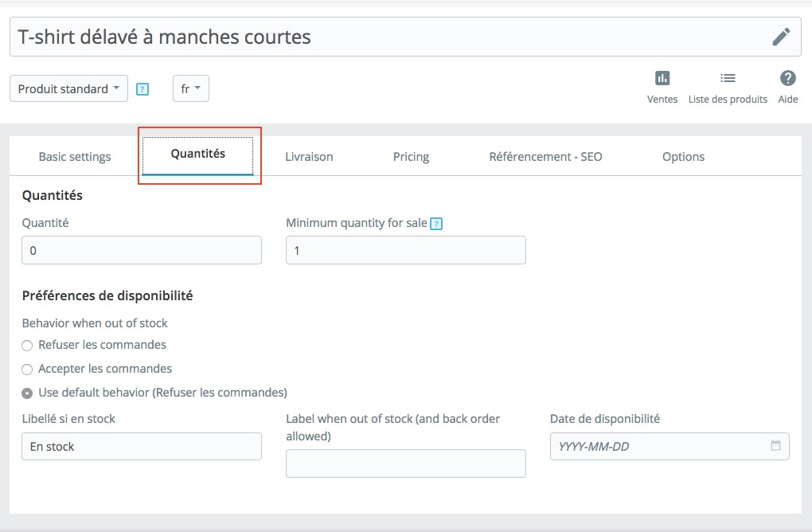Open the Ventes statistics chart icon
Image resolution: width=812 pixels, height=532 pixels.
tap(662, 78)
